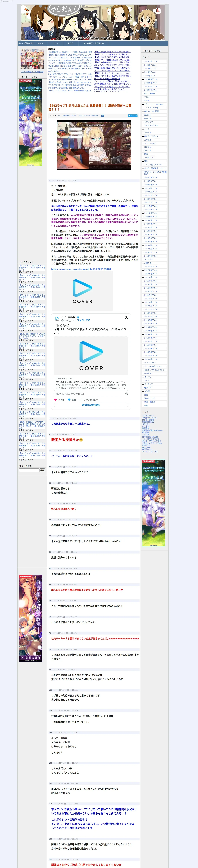Click the left sidebar 君が望む永遠 ad banner
The image size is (198, 868).
click(31, 123)
